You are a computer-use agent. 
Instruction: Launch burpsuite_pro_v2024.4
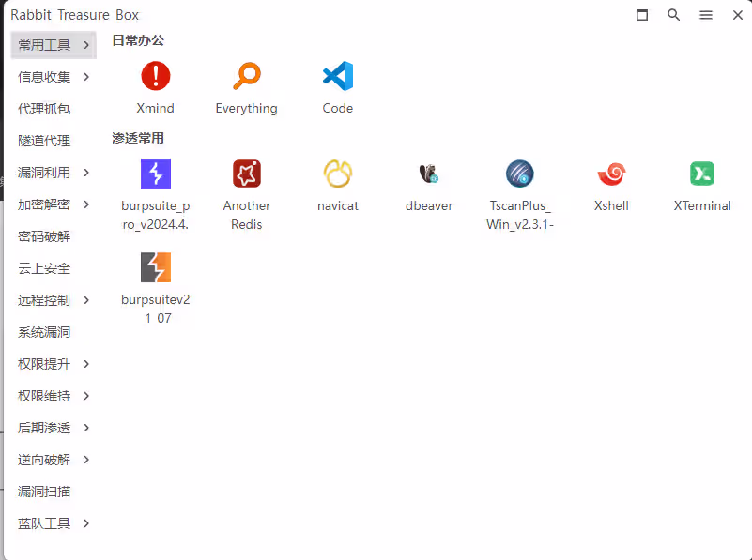pos(155,174)
